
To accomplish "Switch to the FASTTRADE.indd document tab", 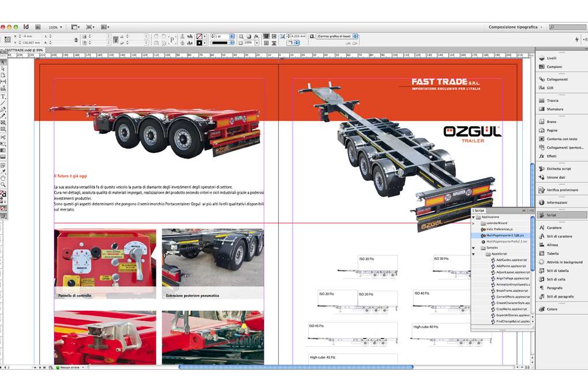I will point(23,50).
